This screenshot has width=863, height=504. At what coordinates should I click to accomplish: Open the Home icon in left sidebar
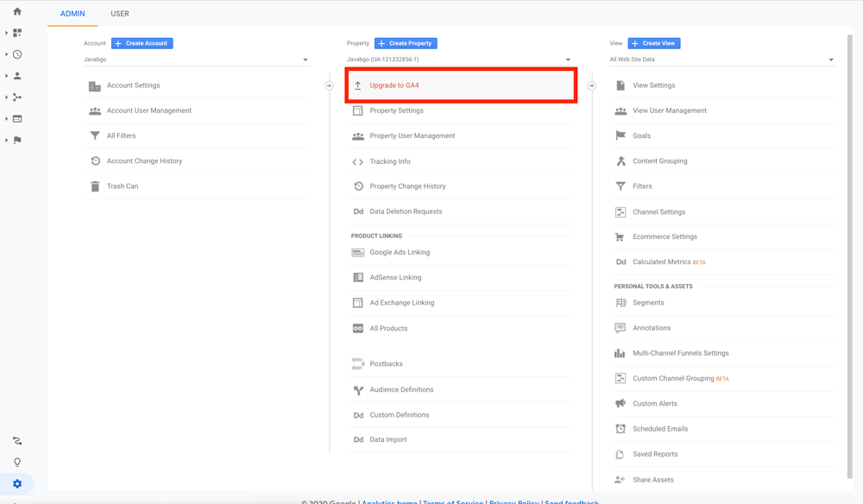[x=17, y=11]
